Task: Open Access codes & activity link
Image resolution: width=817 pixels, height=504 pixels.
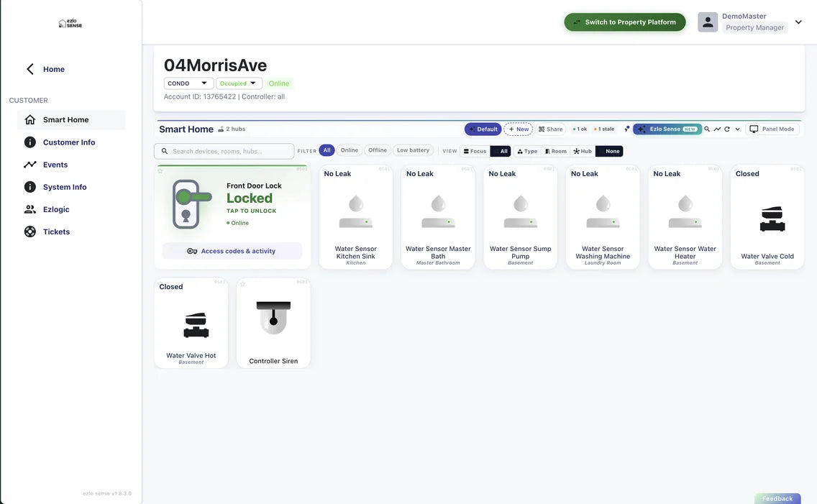Action: pos(232,251)
